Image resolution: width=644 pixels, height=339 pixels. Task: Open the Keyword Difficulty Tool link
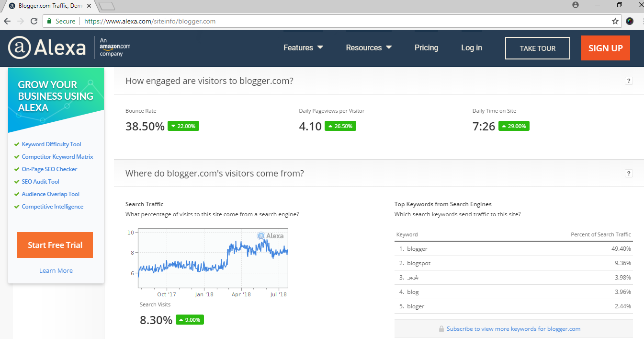[51, 144]
